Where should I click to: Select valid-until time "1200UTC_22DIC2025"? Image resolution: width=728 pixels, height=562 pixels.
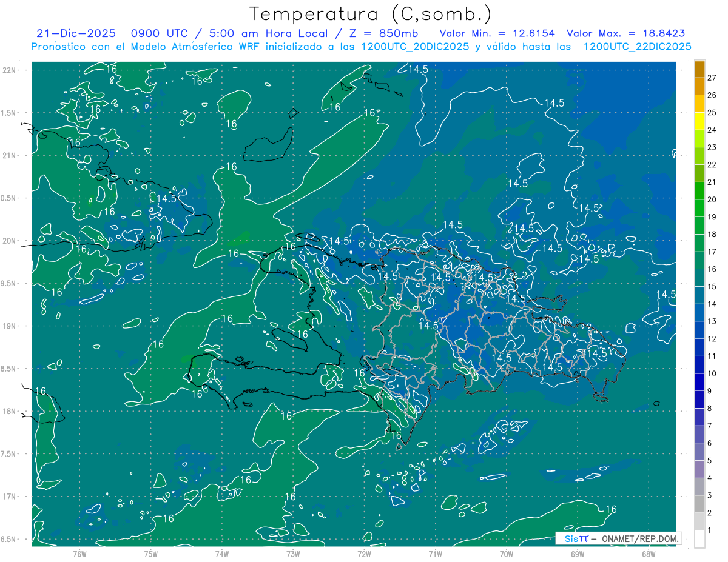coord(637,47)
